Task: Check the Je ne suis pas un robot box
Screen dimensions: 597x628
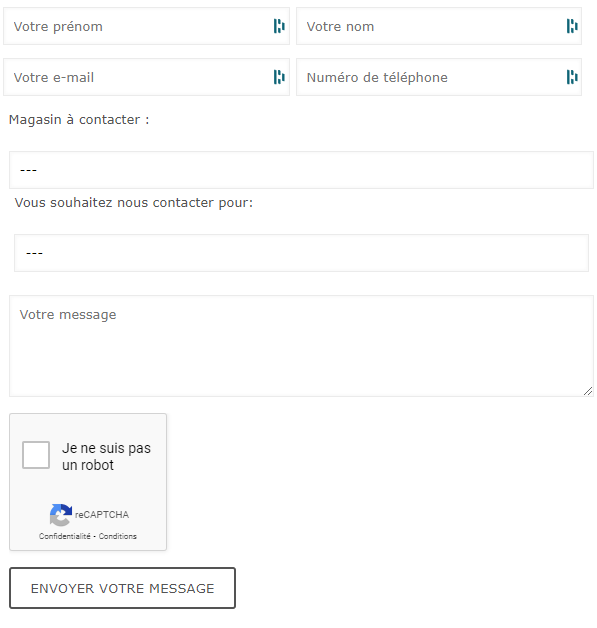Action: tap(36, 455)
